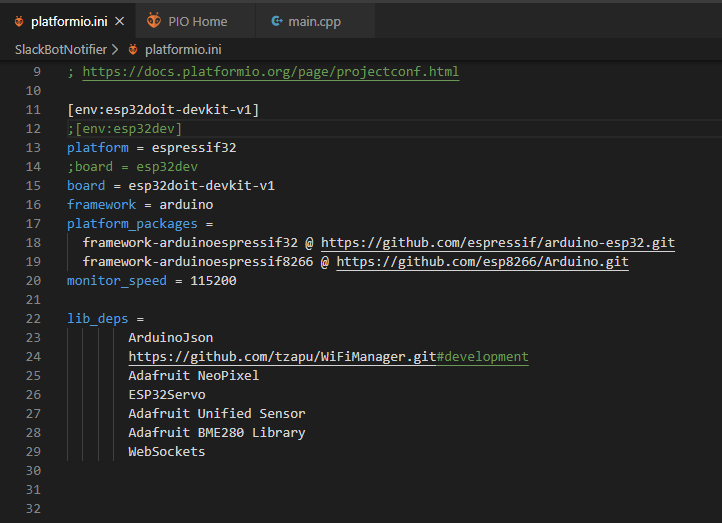
Task: Switch to the main.cpp tab
Action: [x=315, y=21]
